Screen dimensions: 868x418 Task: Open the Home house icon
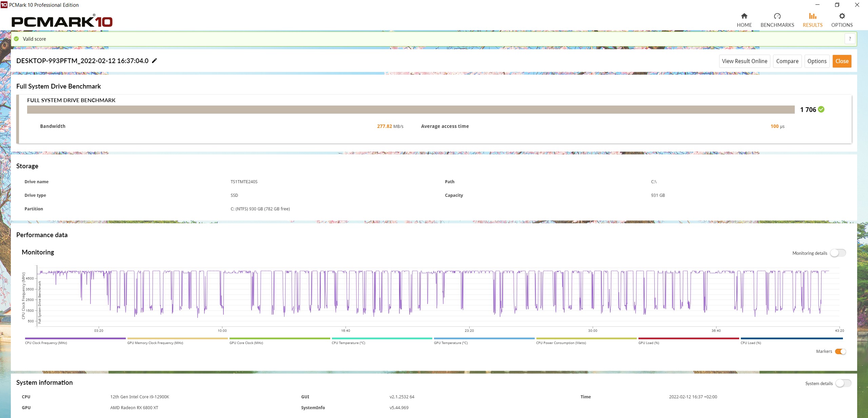(x=744, y=16)
